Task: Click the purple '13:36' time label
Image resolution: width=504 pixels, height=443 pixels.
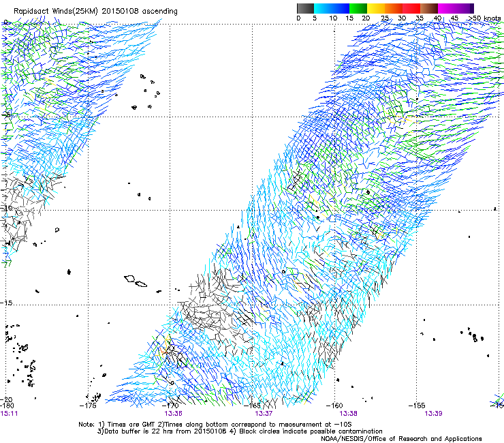Action: pos(173,414)
